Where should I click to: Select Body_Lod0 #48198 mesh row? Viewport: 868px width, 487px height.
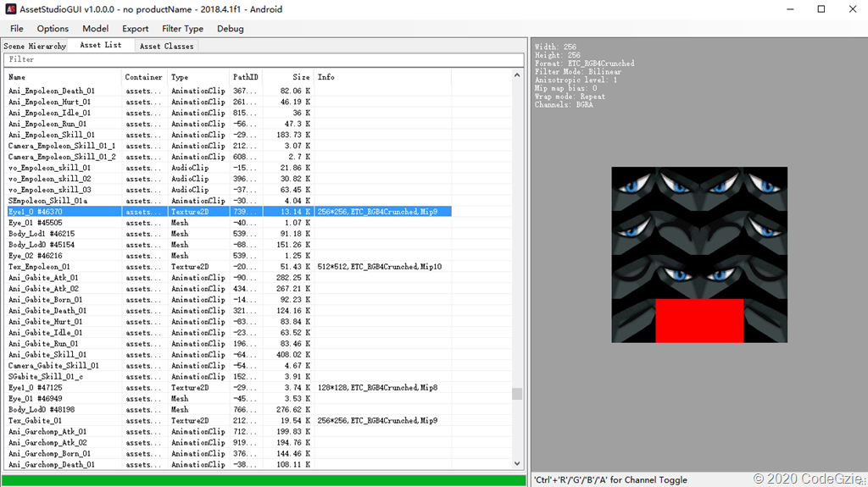229,410
